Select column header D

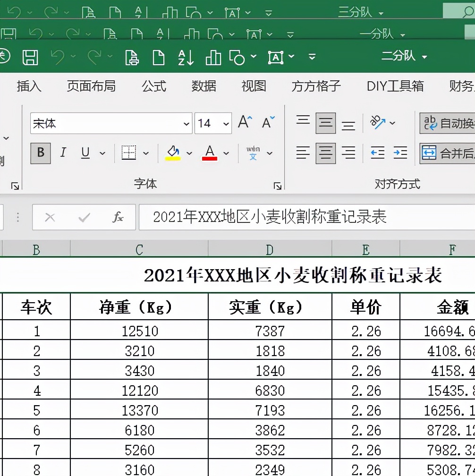[x=269, y=249]
